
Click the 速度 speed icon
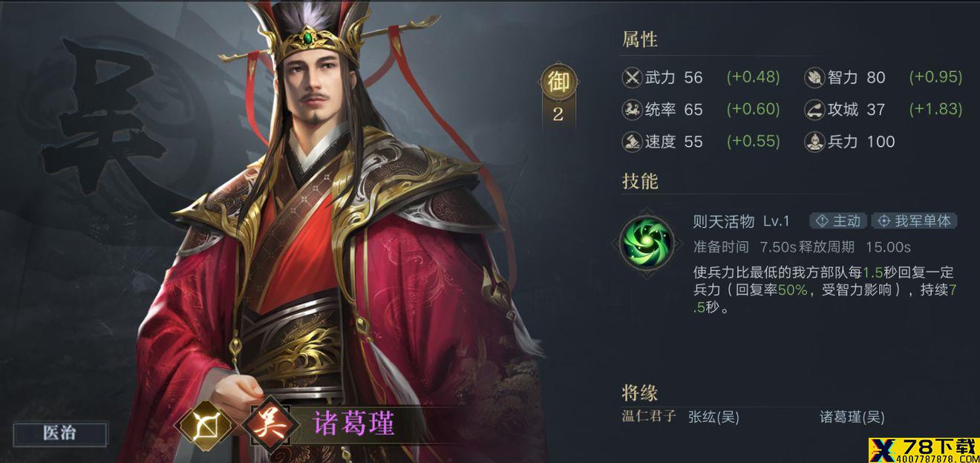click(x=632, y=142)
